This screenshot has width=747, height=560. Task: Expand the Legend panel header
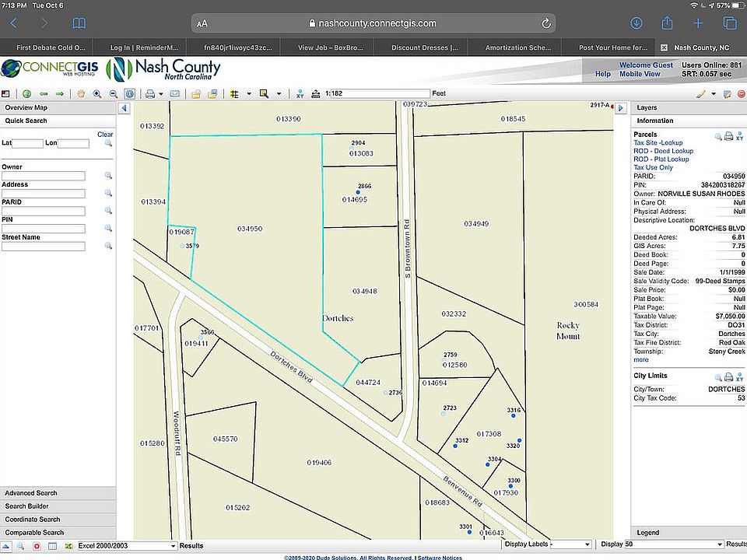pyautogui.click(x=689, y=533)
